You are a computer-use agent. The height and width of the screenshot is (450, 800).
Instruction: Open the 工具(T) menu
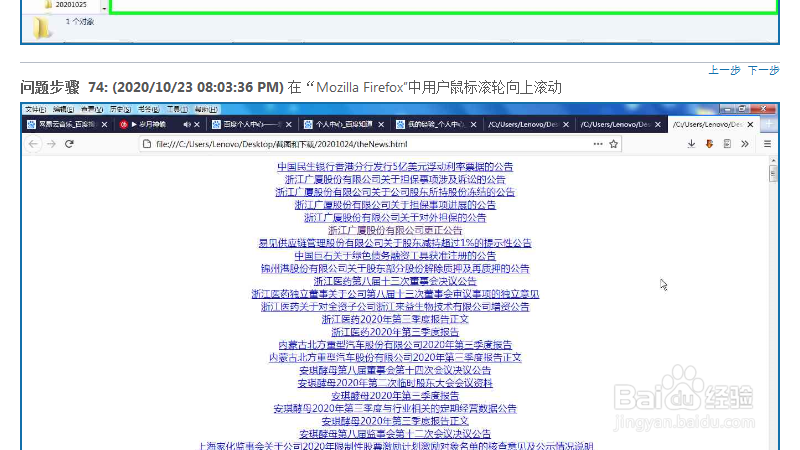[x=177, y=109]
